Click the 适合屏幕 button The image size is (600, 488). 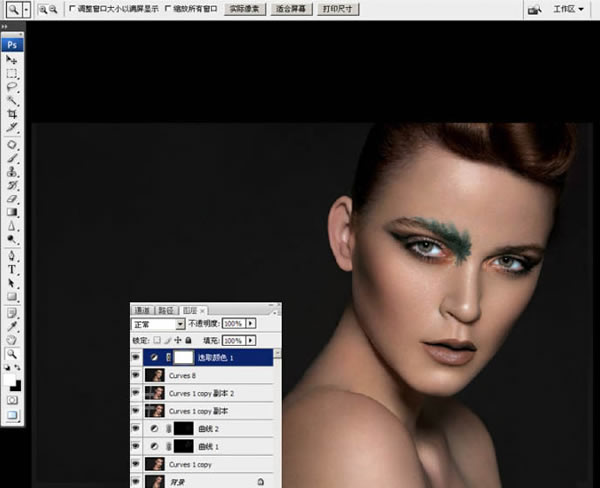(292, 9)
